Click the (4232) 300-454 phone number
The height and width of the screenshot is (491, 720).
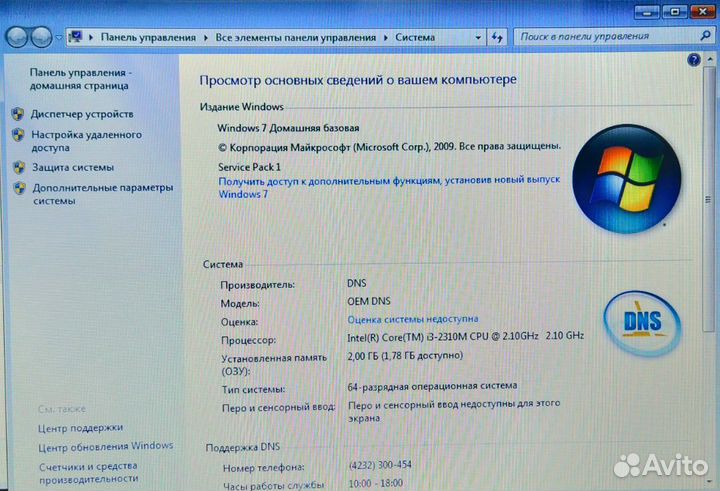[380, 465]
